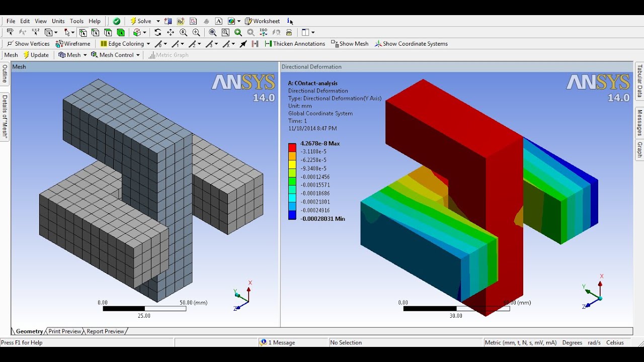Toggle the Magnifier Window icon
This screenshot has height=362, width=644.
[225, 32]
